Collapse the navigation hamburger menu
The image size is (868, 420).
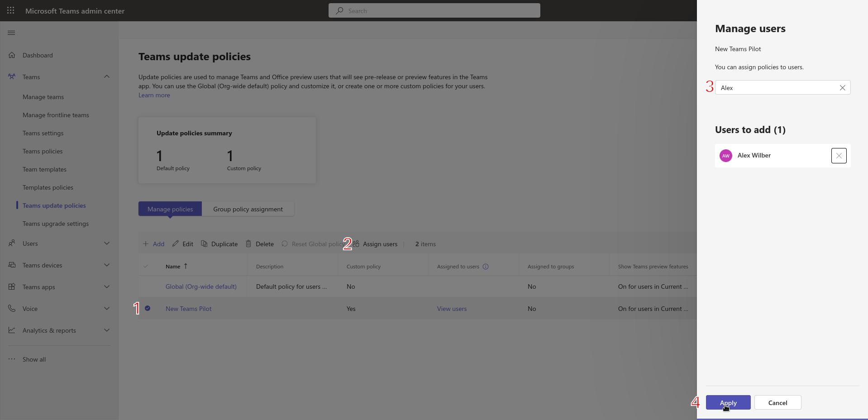(12, 33)
